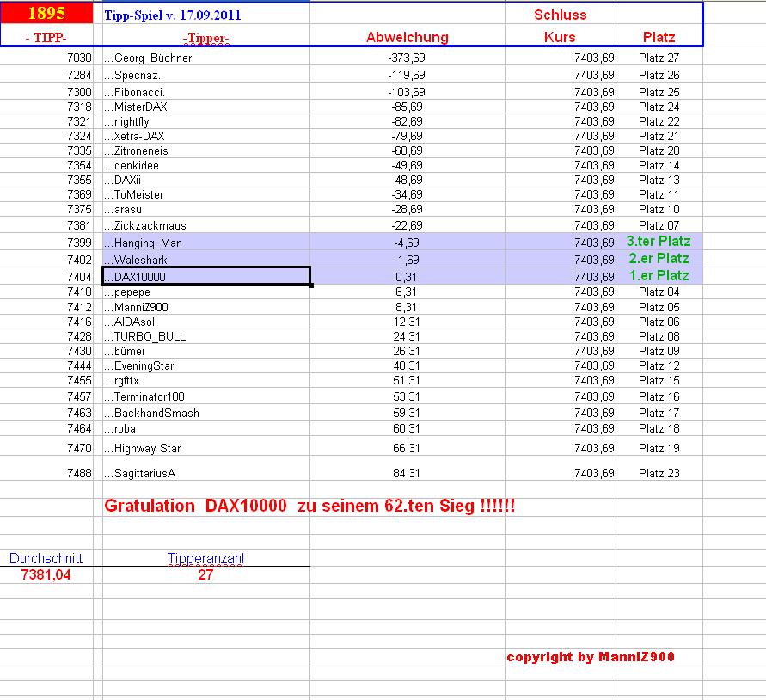Select the Gratulation DAX10000 message text
The height and width of the screenshot is (700, 766).
309,506
